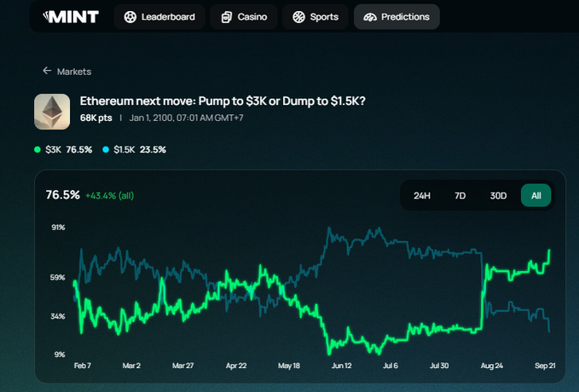Click the back arrow beside Markets
The height and width of the screenshot is (392, 579).
pos(47,71)
